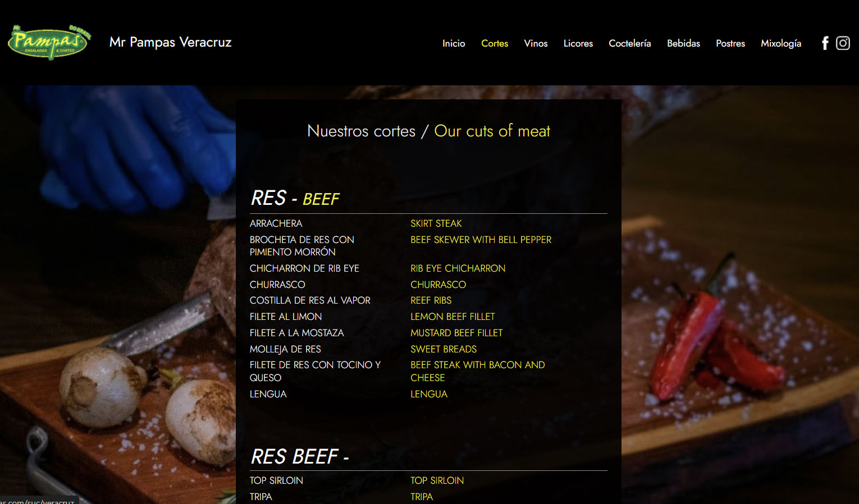The width and height of the screenshot is (859, 504).
Task: Click the MOLLEJA DE RES entry
Action: point(285,349)
